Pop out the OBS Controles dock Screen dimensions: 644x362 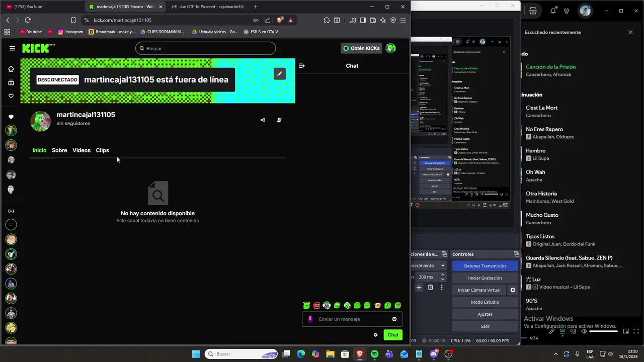[516, 254]
